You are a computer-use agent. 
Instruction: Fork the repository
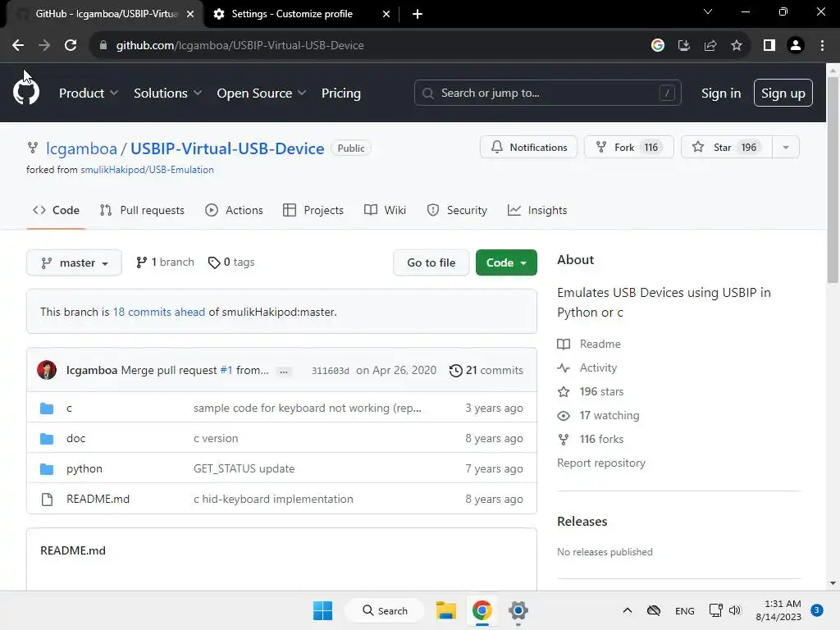(x=628, y=148)
